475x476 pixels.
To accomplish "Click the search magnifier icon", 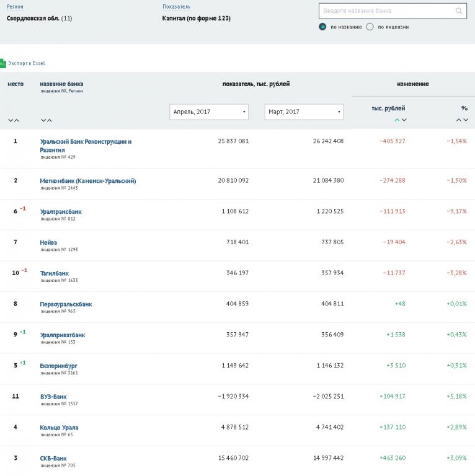I will tap(459, 11).
